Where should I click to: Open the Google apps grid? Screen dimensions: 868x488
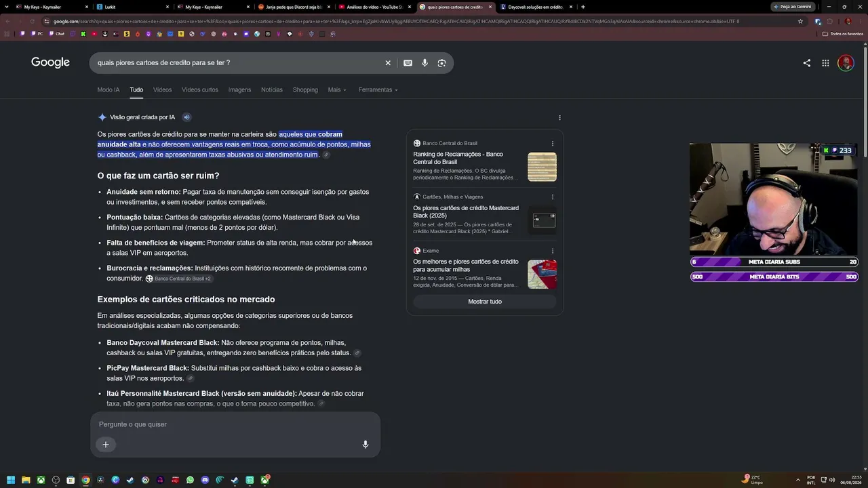tap(825, 63)
